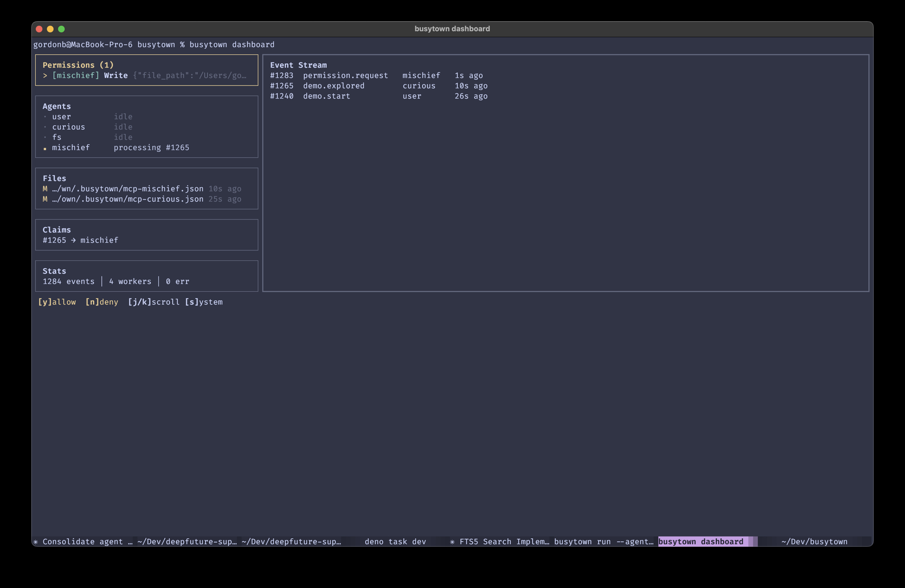905x588 pixels.
Task: Switch to the '~/Dev/busytown' tab
Action: tap(814, 541)
